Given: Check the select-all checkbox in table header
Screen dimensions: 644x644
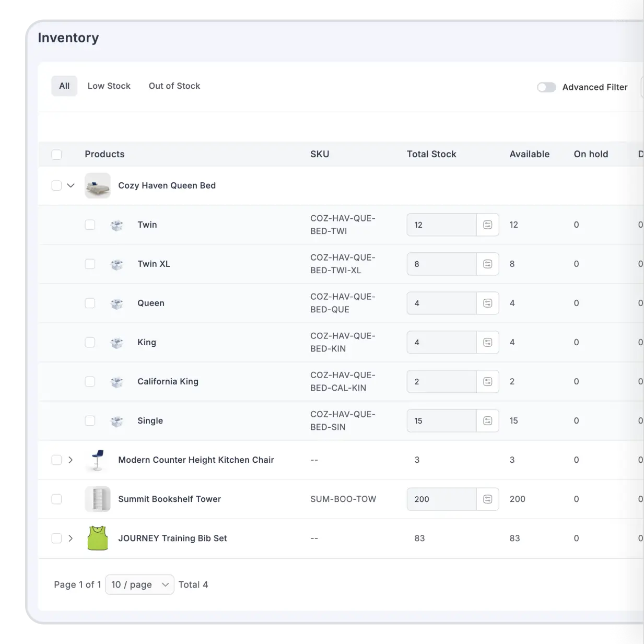Looking at the screenshot, I should point(56,155).
